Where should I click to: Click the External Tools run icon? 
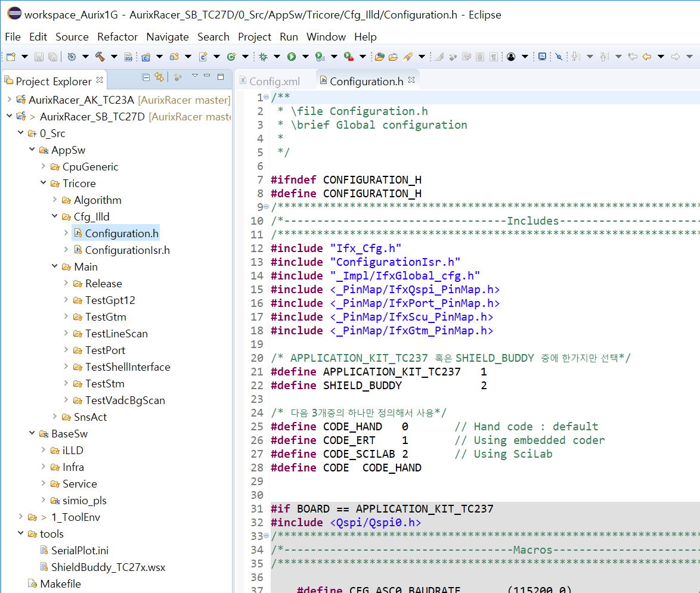(x=349, y=57)
